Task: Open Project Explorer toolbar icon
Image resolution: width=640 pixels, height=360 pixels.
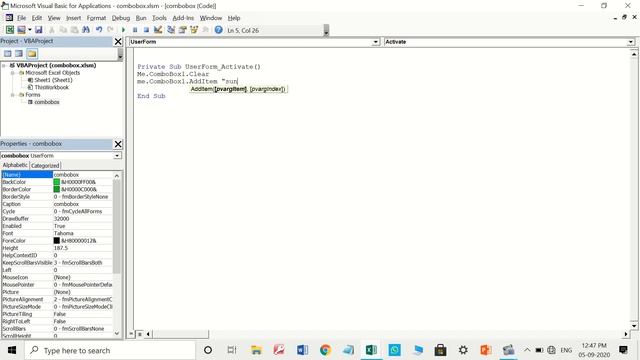Action: [x=171, y=30]
